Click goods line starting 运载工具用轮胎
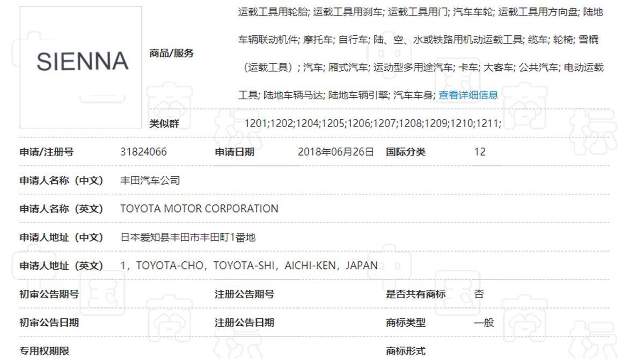This screenshot has width=644, height=359. 421,12
